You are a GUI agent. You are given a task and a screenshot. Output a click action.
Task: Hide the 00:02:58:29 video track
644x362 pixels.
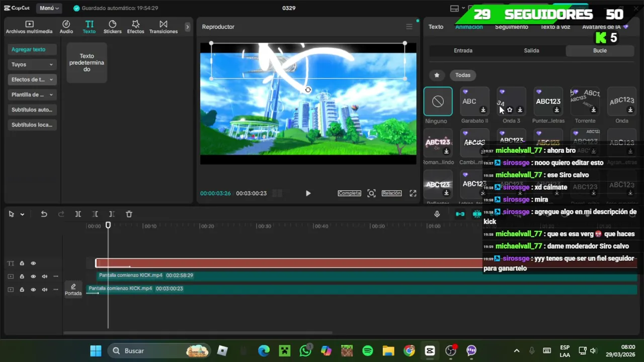click(x=33, y=277)
